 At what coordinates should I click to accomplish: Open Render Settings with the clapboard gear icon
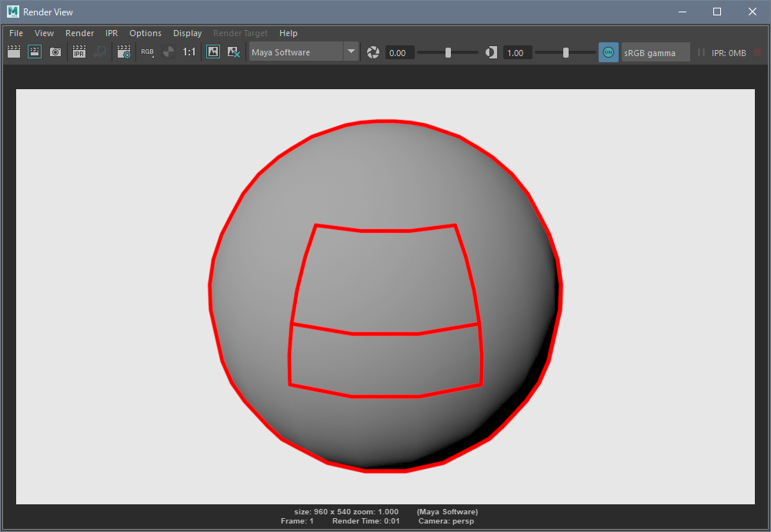pos(123,52)
